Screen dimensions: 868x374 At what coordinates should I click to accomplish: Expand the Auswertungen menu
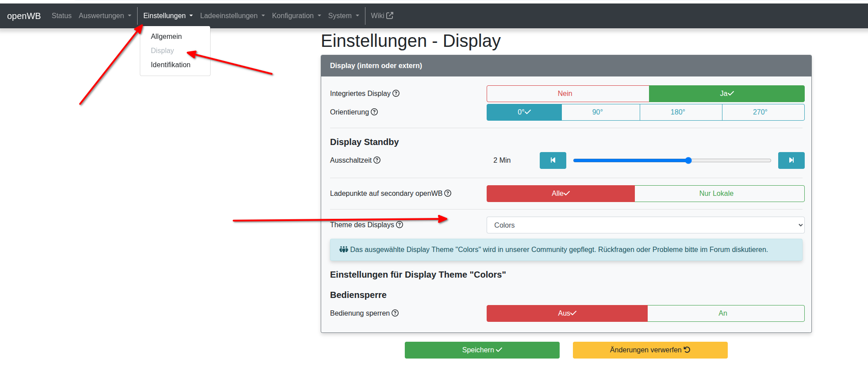point(105,15)
